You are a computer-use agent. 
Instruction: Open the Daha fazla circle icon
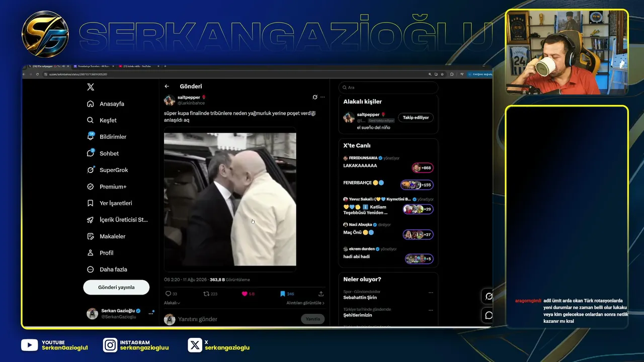pos(91,269)
